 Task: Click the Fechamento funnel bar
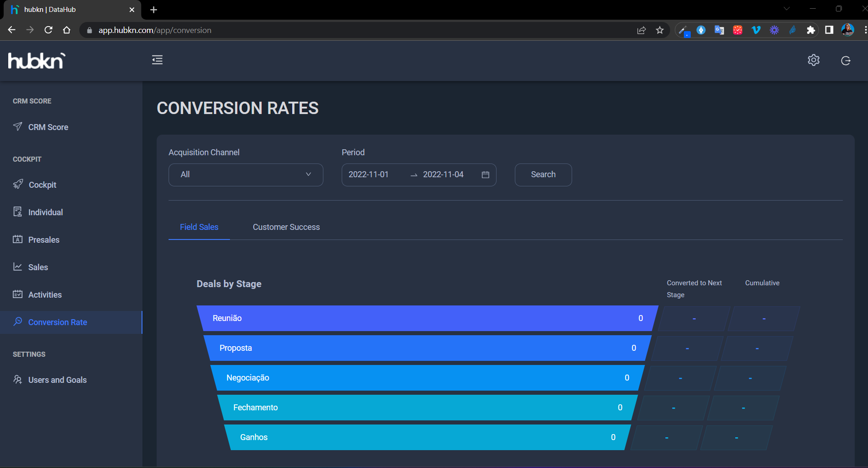(427, 408)
